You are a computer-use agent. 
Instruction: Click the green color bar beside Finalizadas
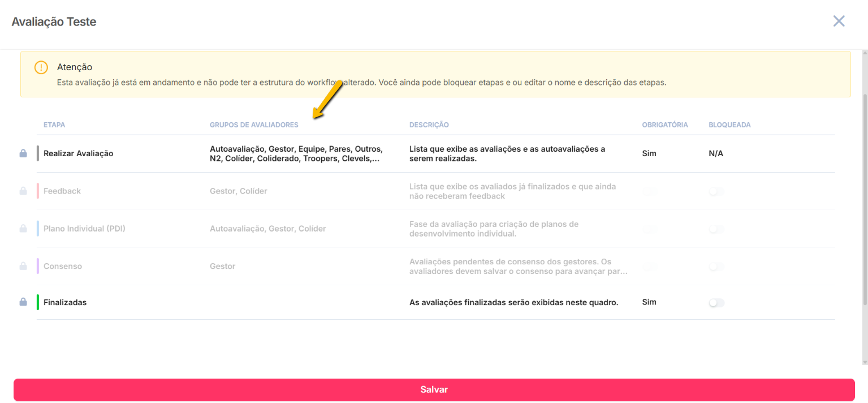coord(38,302)
